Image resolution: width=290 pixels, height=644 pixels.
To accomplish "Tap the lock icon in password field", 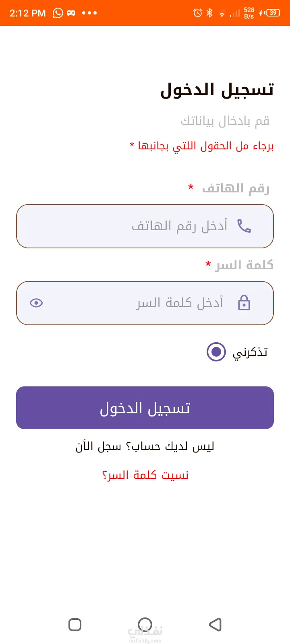I will pyautogui.click(x=244, y=303).
